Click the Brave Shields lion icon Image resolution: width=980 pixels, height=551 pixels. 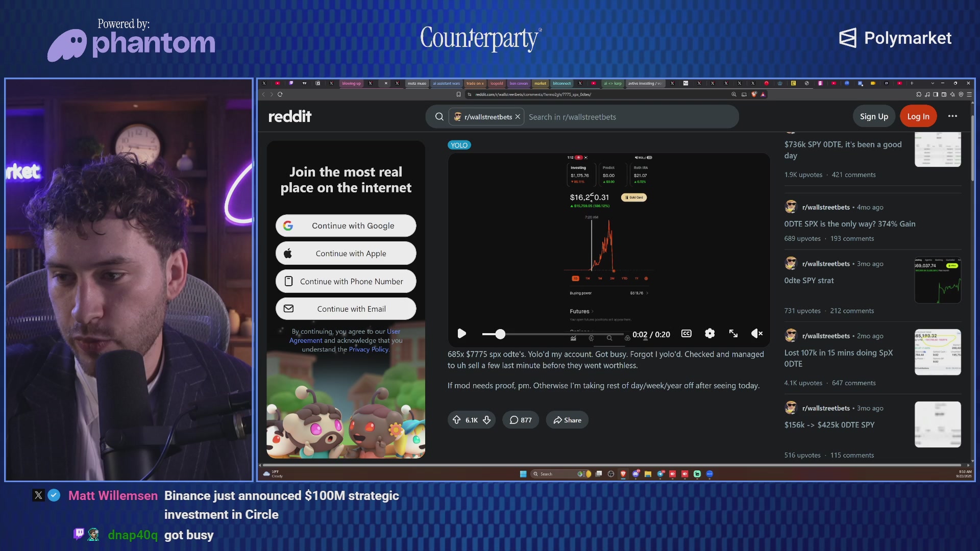pos(754,94)
